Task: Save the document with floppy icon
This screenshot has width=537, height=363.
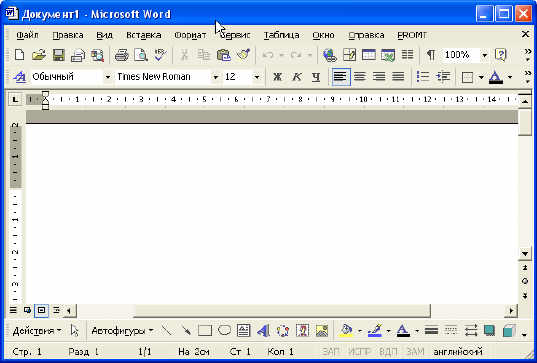Action: [59, 55]
